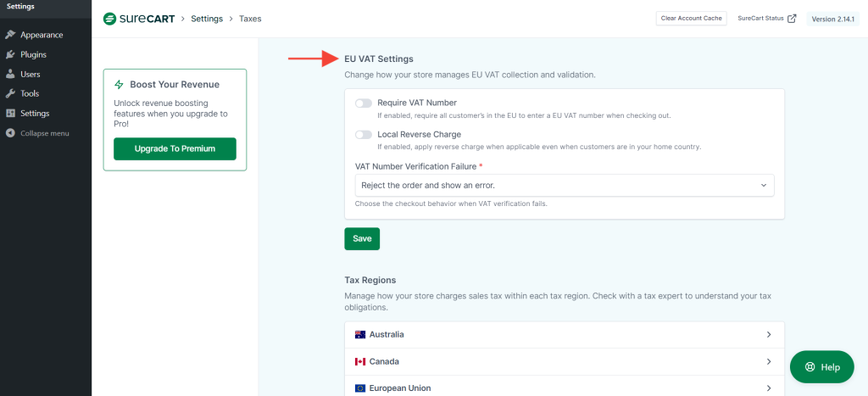This screenshot has height=396, width=868.
Task: Click Clear Account Cache button
Action: point(692,19)
